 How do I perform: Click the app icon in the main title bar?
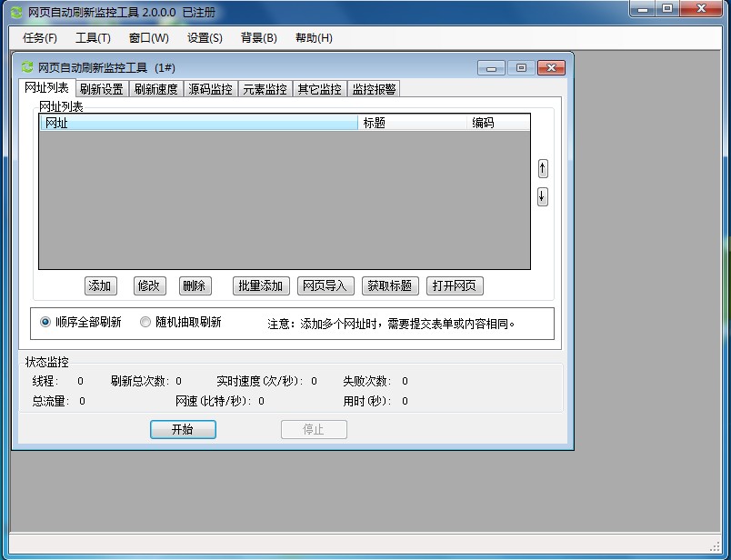16,12
